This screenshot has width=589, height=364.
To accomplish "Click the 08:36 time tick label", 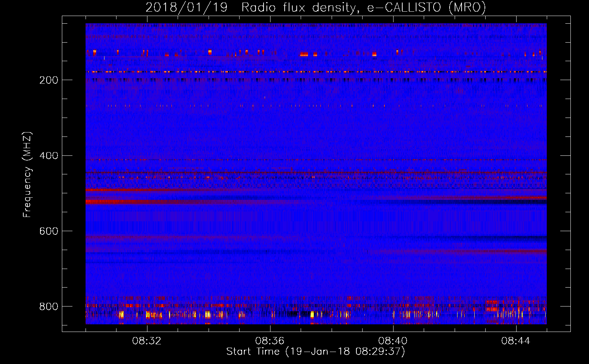I will click(270, 341).
